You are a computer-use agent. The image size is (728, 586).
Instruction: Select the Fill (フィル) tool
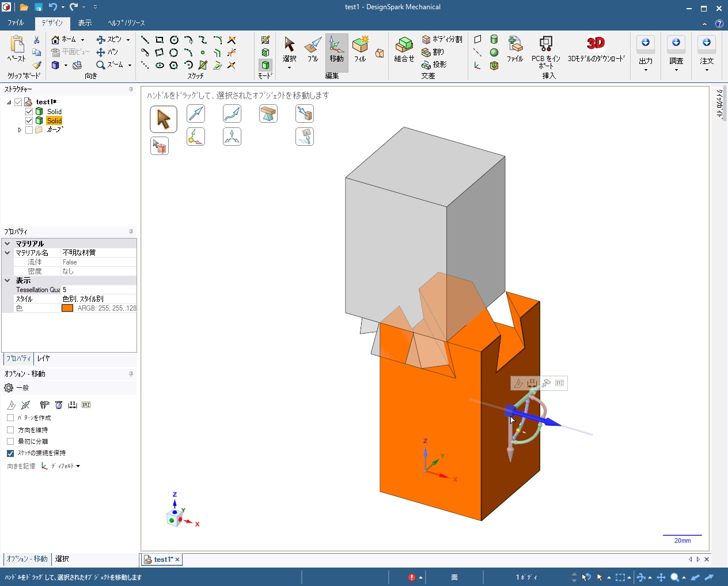pyautogui.click(x=360, y=49)
